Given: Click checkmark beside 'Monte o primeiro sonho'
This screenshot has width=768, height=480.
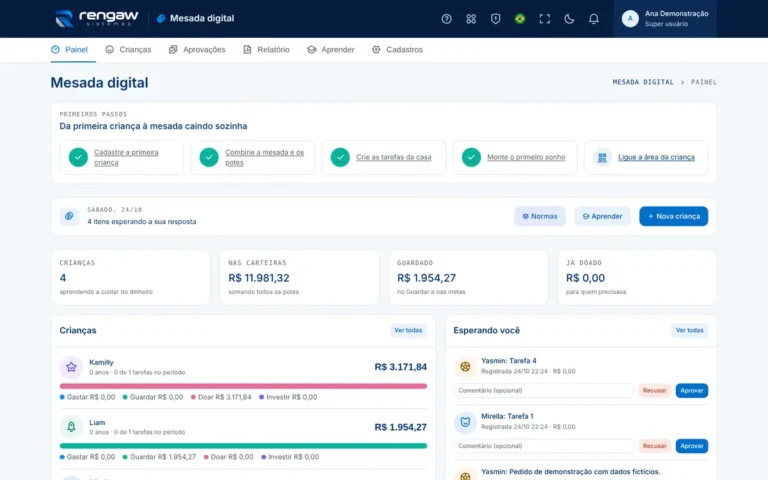Looking at the screenshot, I should tap(471, 157).
